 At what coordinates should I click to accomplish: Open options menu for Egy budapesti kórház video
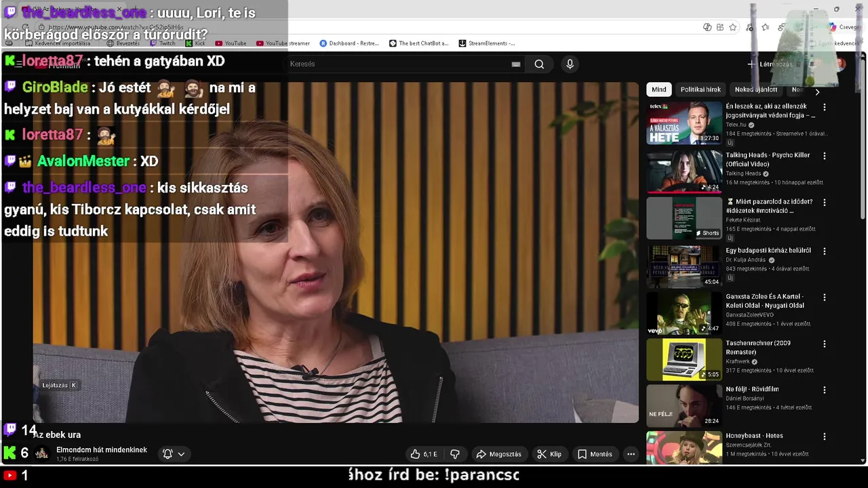click(825, 251)
